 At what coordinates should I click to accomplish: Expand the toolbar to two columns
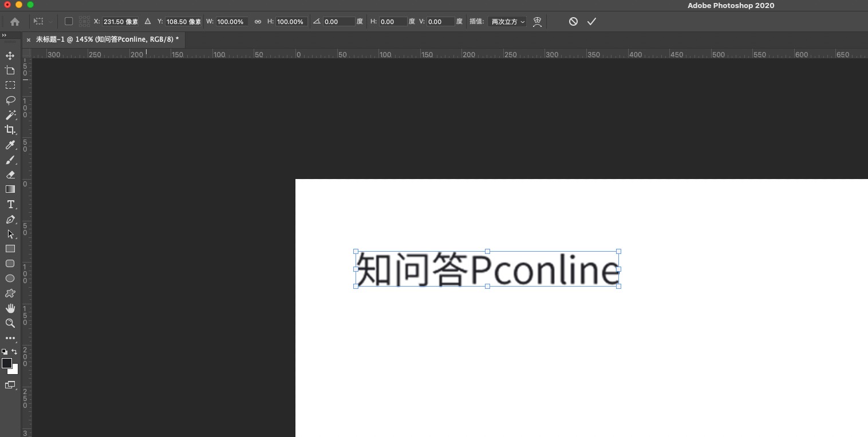(x=4, y=35)
